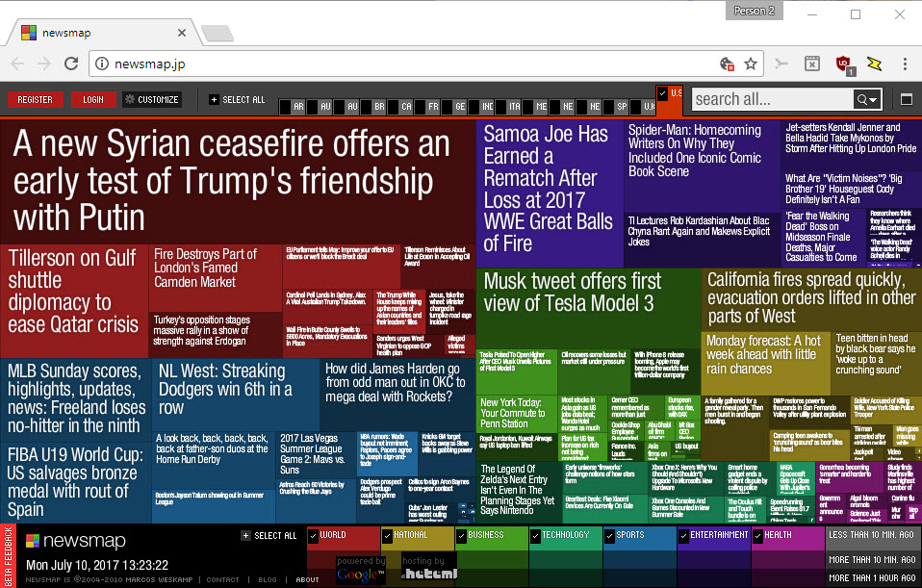
Task: Click the magnifier search icon
Action: 861,99
